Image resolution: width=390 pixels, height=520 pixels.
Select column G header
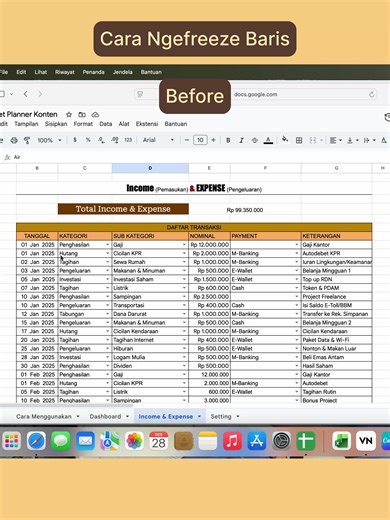pyautogui.click(x=336, y=168)
